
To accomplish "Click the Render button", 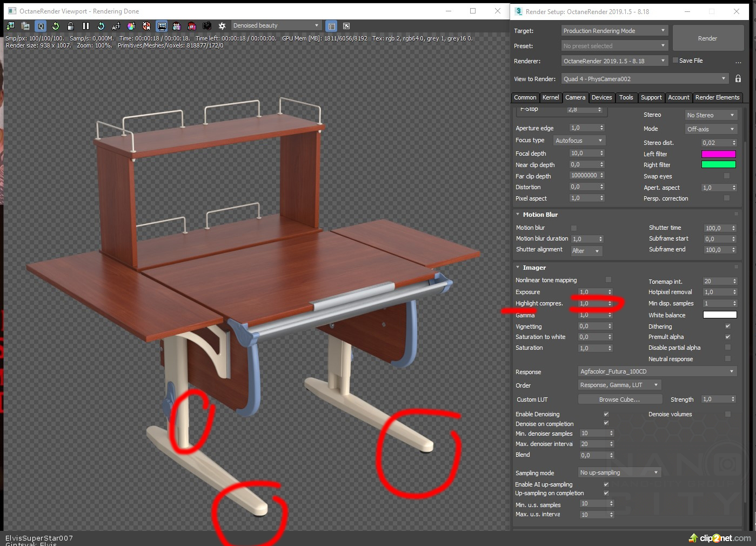I will [707, 38].
